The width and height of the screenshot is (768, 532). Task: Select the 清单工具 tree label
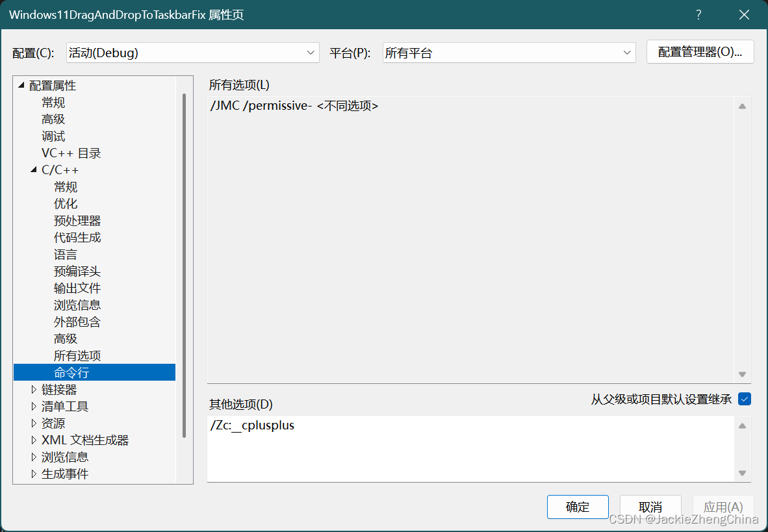tap(65, 406)
